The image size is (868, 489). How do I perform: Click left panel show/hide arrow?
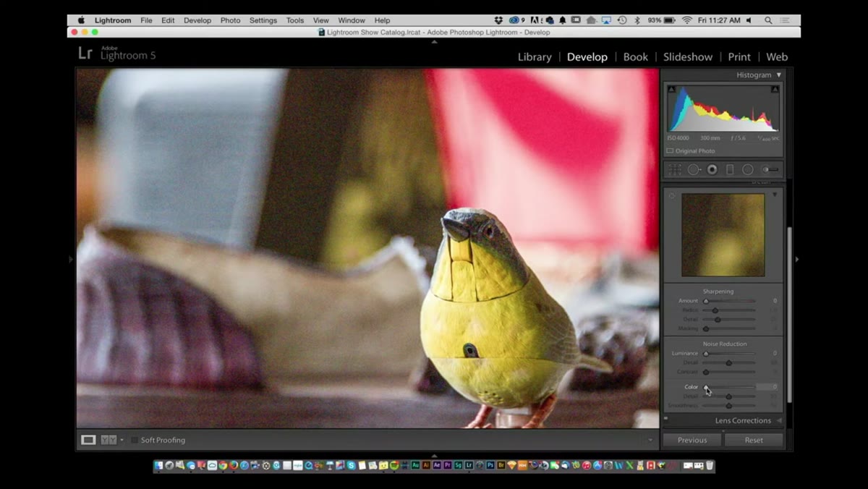pos(71,259)
